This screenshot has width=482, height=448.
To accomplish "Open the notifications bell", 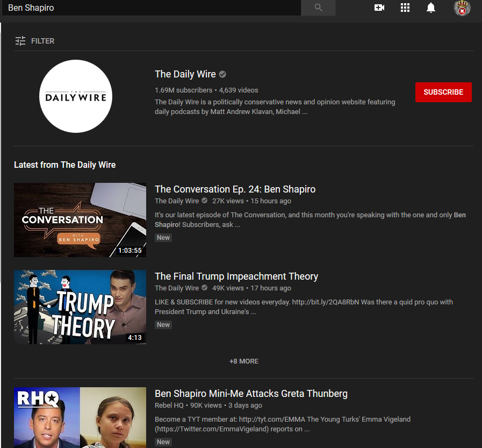I will click(x=430, y=8).
